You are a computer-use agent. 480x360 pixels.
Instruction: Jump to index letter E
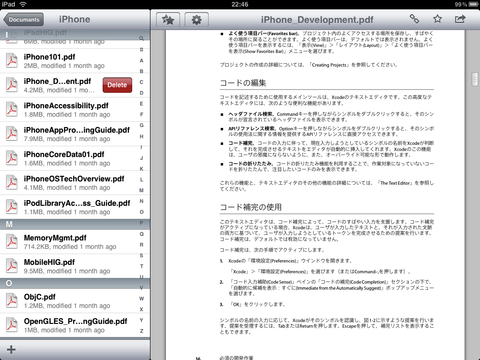(142, 104)
